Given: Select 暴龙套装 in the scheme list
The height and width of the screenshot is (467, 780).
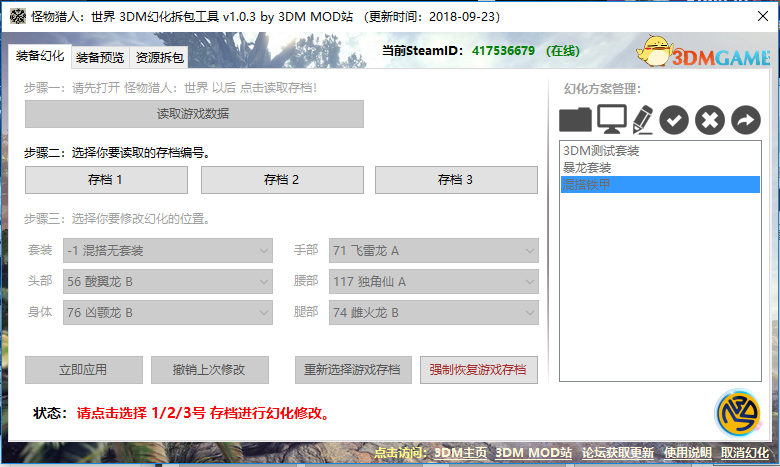Looking at the screenshot, I should [587, 168].
